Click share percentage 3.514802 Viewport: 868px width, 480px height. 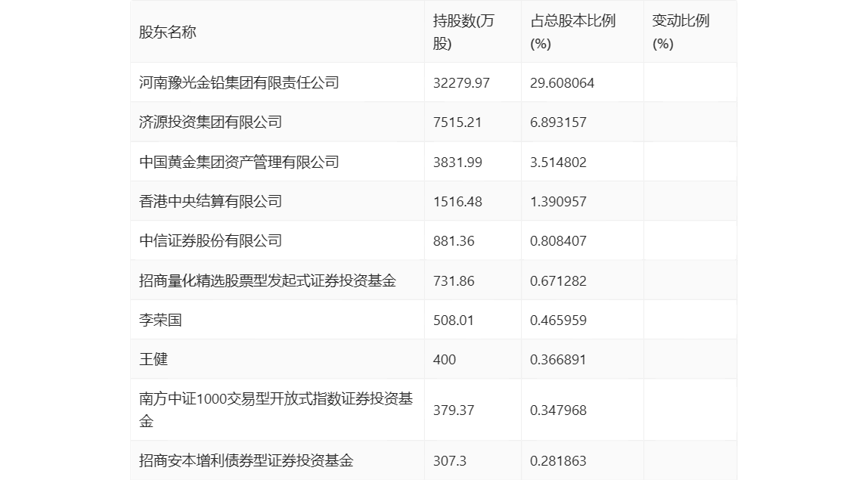[x=558, y=163]
